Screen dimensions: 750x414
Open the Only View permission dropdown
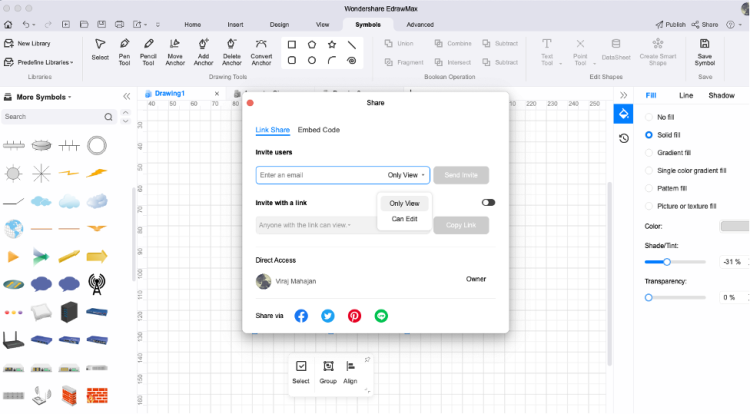(x=406, y=175)
